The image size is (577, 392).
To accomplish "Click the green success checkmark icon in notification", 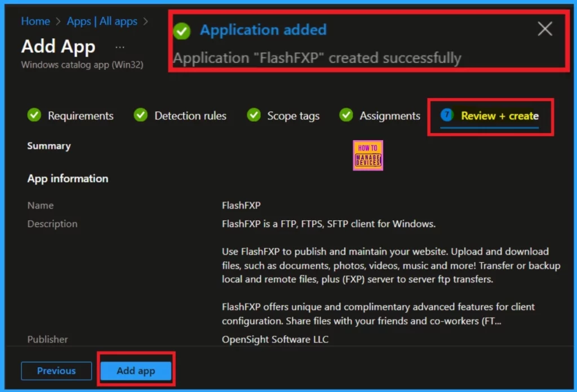I will coord(182,31).
